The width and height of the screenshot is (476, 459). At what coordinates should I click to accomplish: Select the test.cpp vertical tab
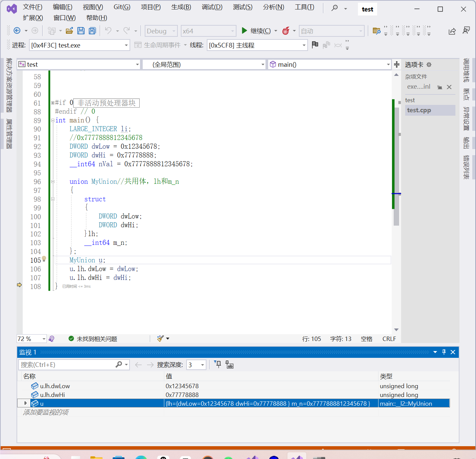(x=430, y=110)
